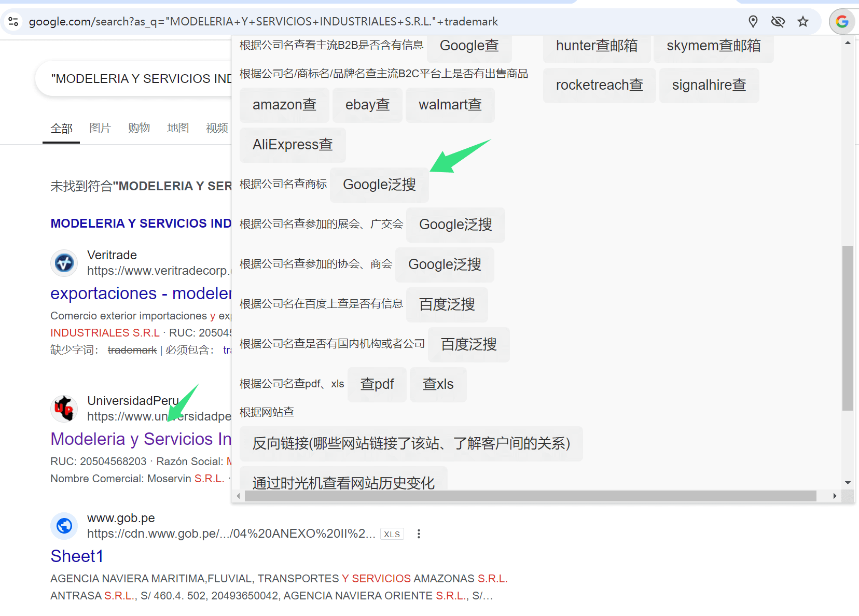Click the walmart查 button
This screenshot has width=859, height=616.
[450, 105]
